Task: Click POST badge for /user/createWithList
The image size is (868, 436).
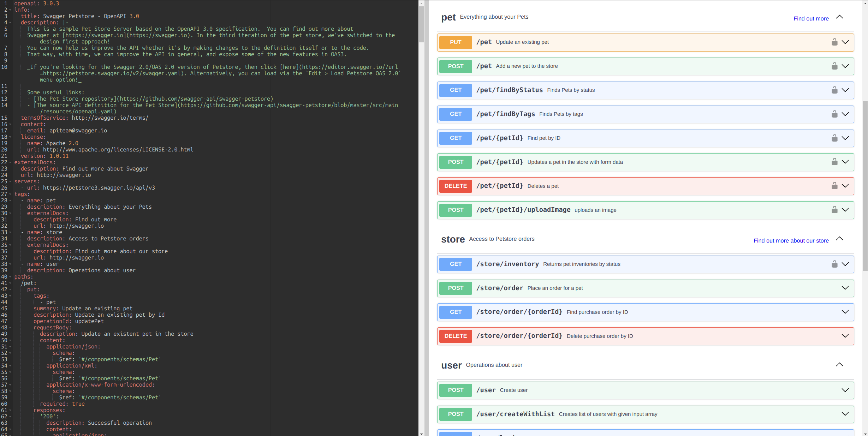Action: click(456, 414)
